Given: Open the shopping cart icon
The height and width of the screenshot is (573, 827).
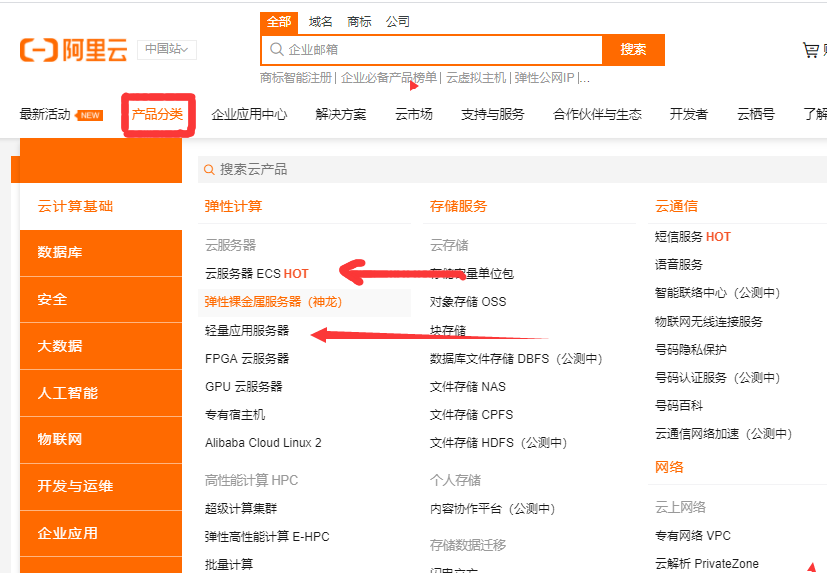Looking at the screenshot, I should click(811, 50).
